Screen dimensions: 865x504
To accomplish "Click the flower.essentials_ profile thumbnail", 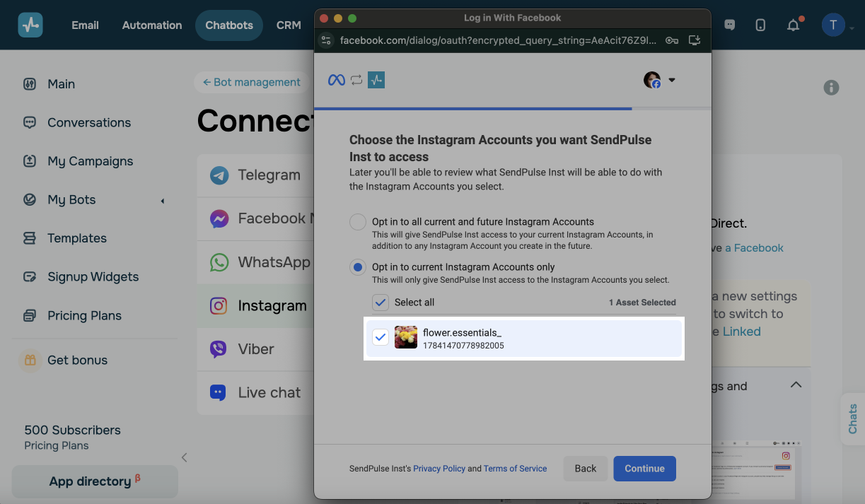I will [x=406, y=338].
